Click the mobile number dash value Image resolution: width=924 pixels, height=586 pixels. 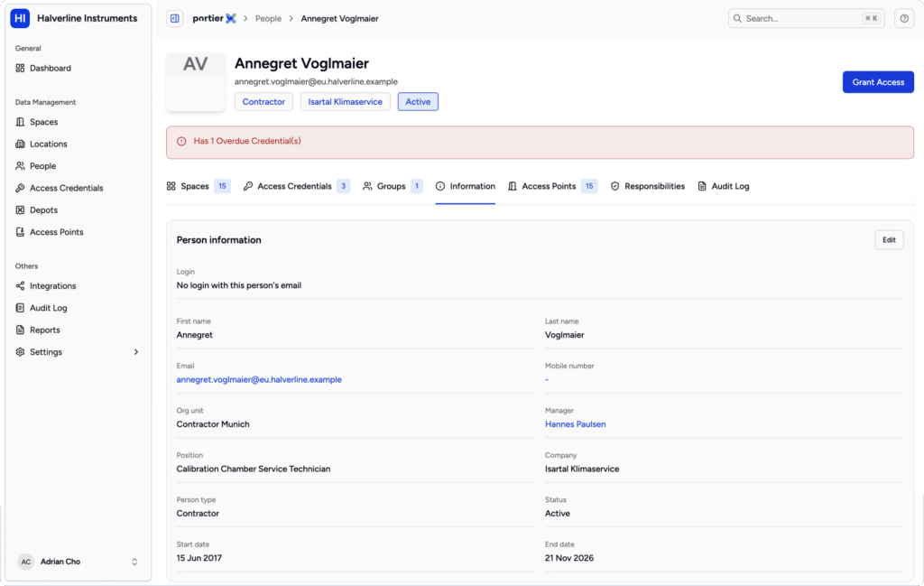point(547,379)
